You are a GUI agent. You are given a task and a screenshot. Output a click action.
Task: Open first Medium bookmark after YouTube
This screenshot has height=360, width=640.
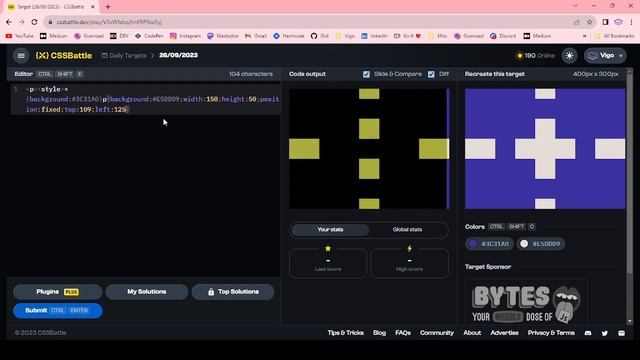coord(53,36)
